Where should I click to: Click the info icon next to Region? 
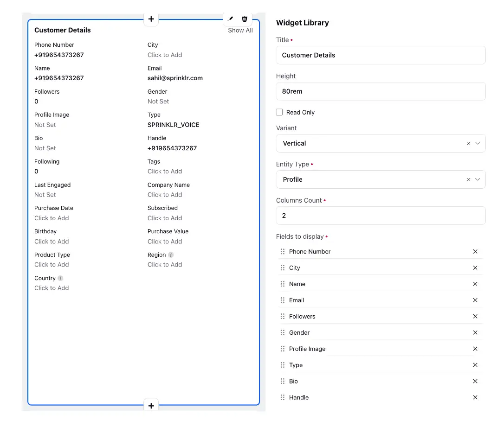tap(171, 255)
